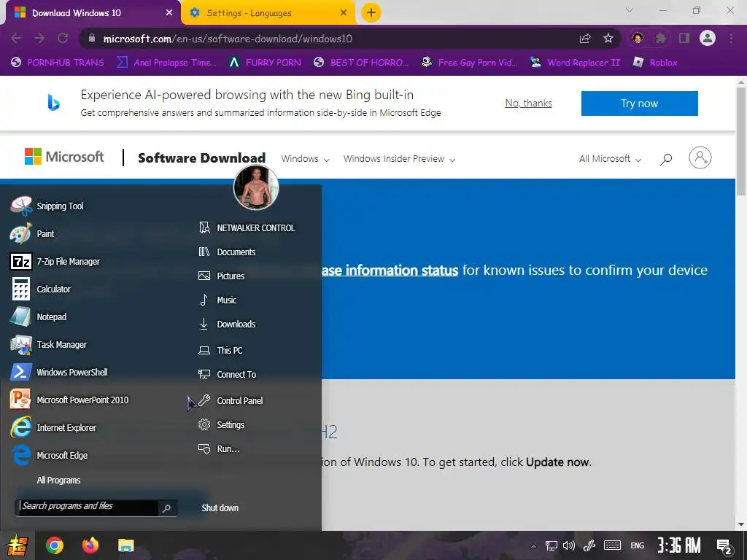Open the notification center icon
The image size is (747, 560).
[x=724, y=547]
